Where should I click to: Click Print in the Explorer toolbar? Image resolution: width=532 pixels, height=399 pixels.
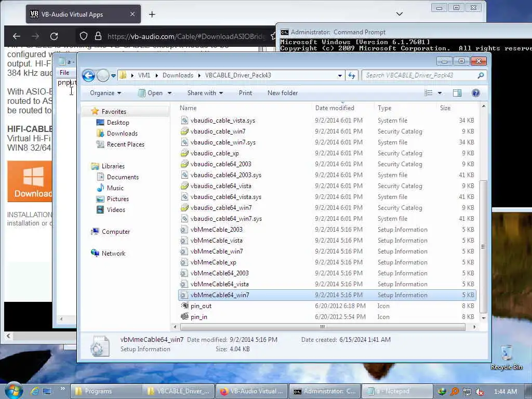point(245,93)
